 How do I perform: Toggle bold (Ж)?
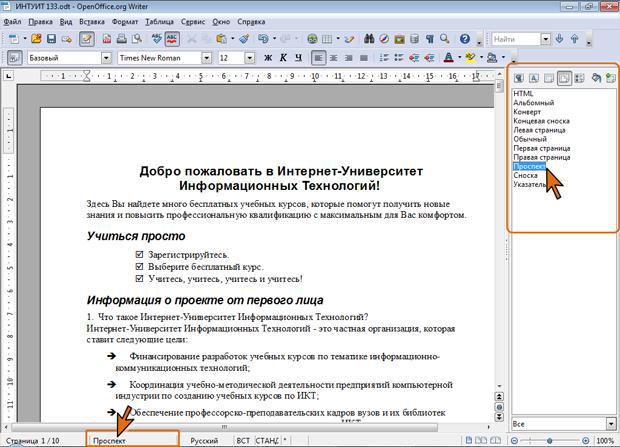[268, 58]
